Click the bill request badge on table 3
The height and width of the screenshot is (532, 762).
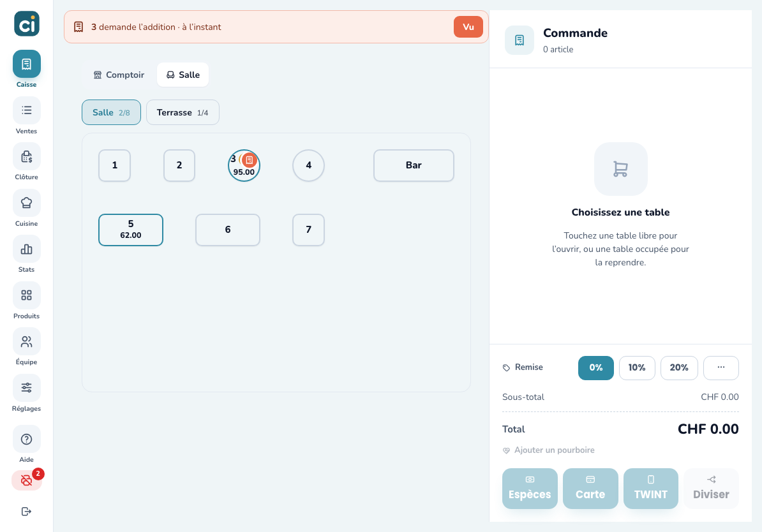tap(250, 160)
